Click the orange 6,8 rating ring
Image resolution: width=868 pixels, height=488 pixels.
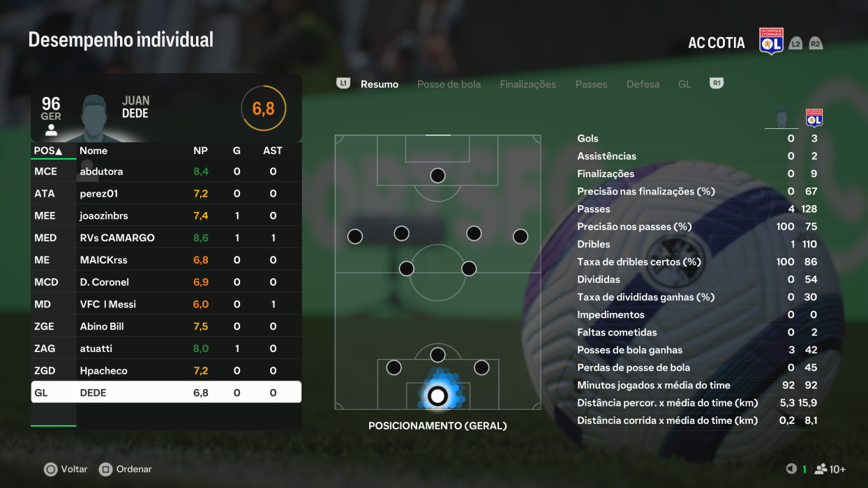point(264,108)
